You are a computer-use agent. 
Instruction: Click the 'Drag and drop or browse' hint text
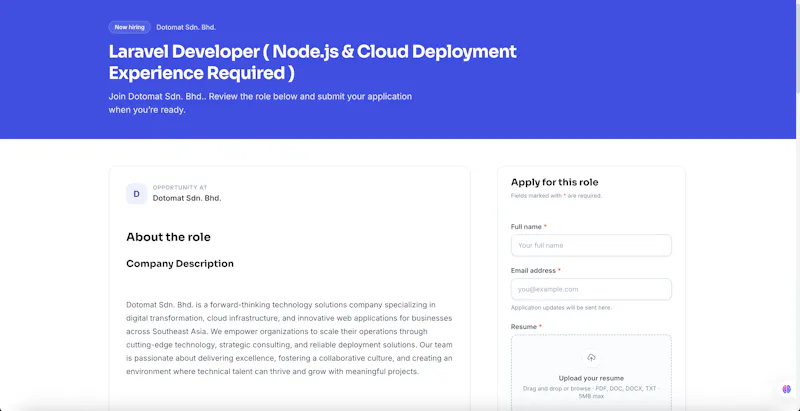[591, 392]
